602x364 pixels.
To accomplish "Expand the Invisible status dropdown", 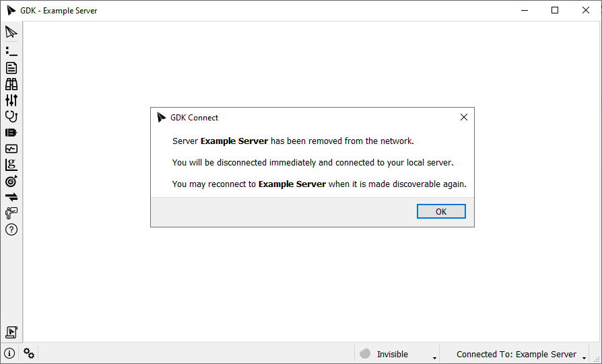I will [x=434, y=356].
